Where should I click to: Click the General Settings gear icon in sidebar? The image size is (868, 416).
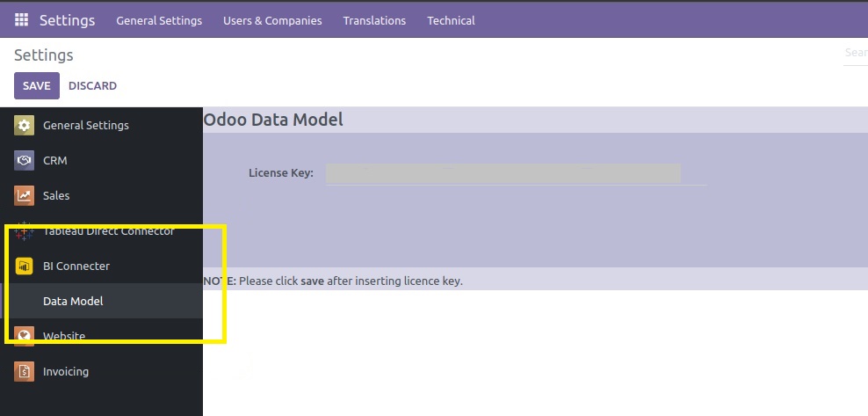coord(24,125)
